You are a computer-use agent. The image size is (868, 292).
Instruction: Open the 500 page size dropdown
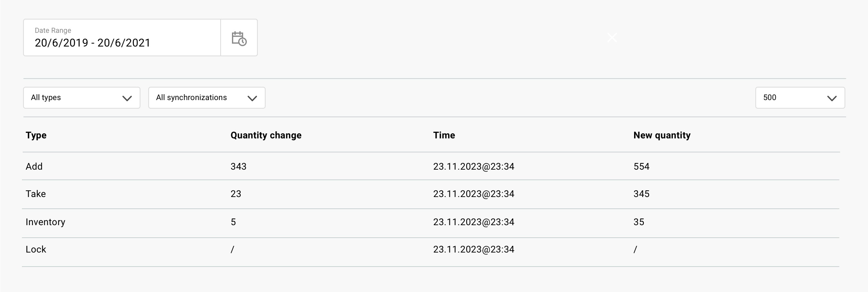tap(800, 98)
